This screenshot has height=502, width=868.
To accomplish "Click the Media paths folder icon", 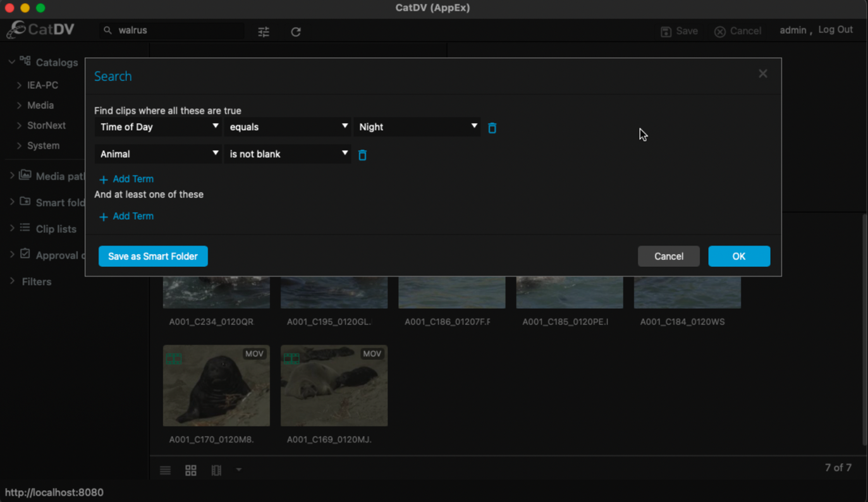I will click(x=25, y=175).
